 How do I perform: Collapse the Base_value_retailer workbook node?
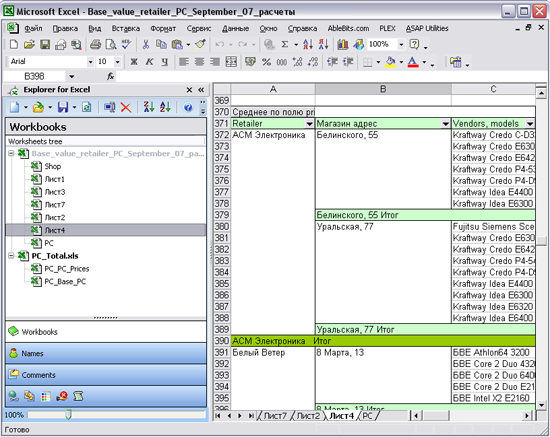11,153
